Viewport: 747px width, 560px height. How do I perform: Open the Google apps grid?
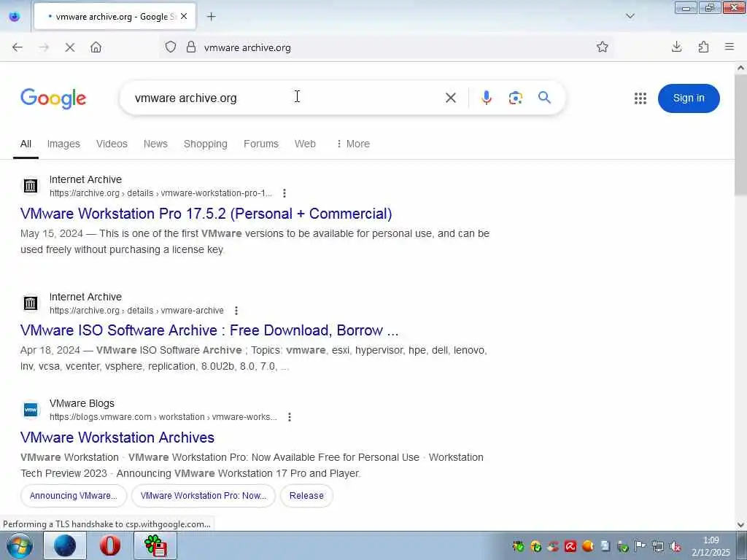tap(640, 98)
